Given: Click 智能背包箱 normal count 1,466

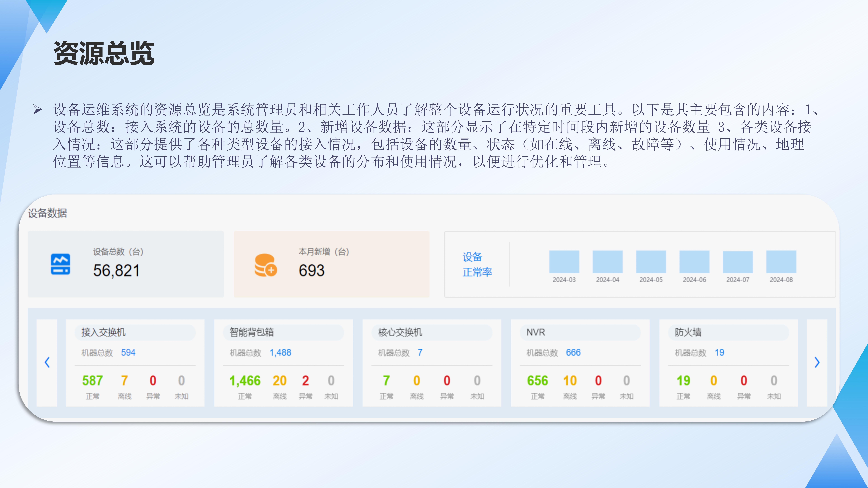Looking at the screenshot, I should [245, 381].
